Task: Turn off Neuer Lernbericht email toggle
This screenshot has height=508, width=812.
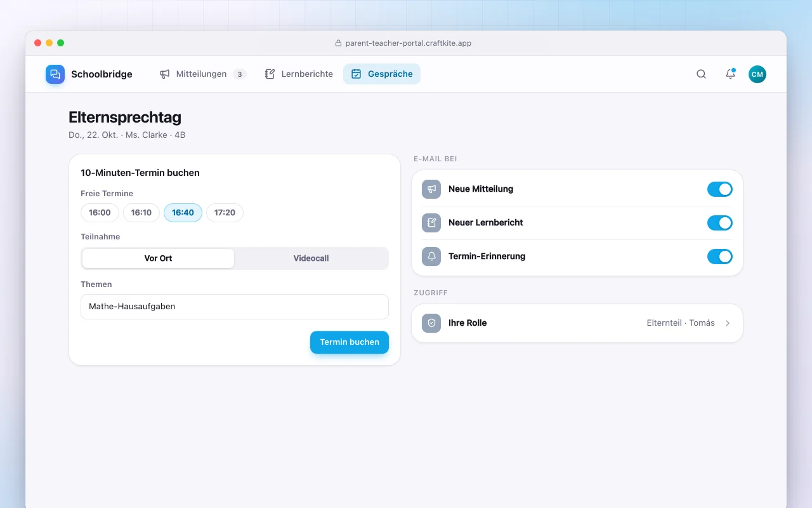Action: 720,223
